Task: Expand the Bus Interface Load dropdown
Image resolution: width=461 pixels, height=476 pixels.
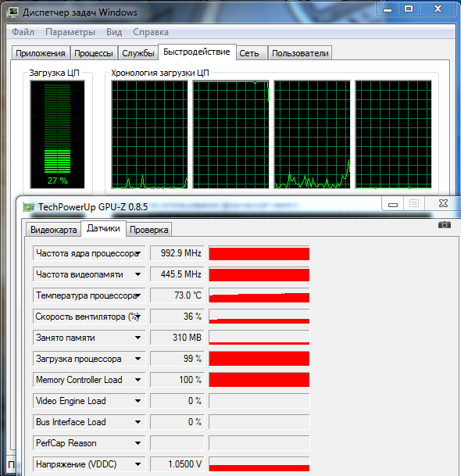Action: click(x=138, y=422)
